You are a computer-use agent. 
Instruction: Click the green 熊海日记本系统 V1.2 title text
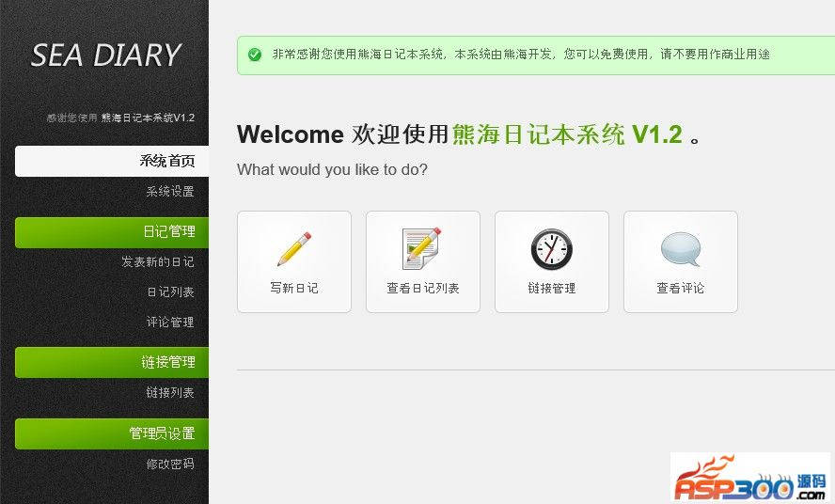click(x=567, y=134)
